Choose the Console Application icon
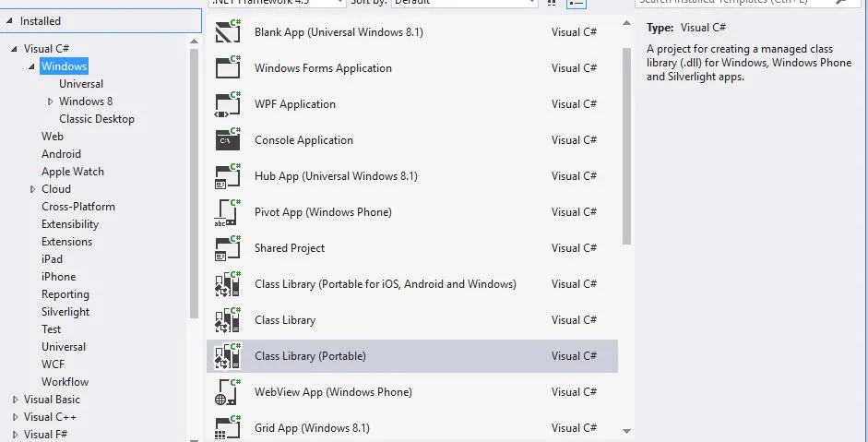Image resolution: width=868 pixels, height=442 pixels. pyautogui.click(x=227, y=139)
